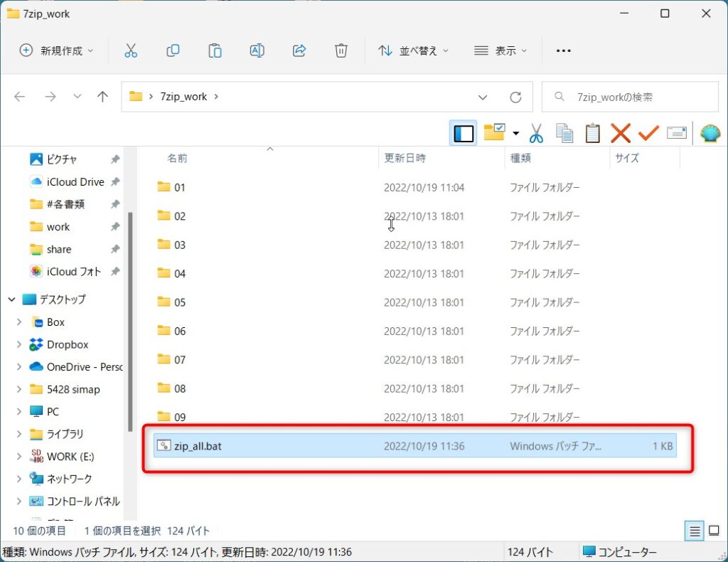Open the 表示 view menu
The height and width of the screenshot is (562, 728).
tap(500, 51)
